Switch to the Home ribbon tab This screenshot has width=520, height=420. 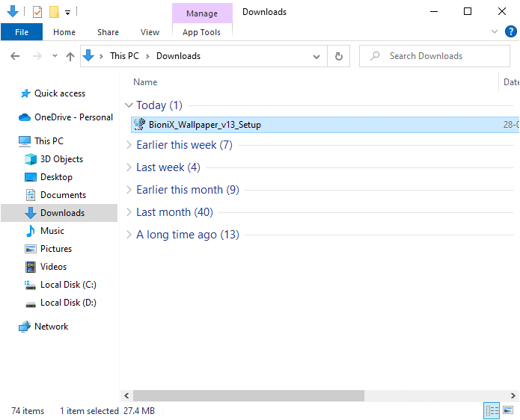tap(64, 32)
